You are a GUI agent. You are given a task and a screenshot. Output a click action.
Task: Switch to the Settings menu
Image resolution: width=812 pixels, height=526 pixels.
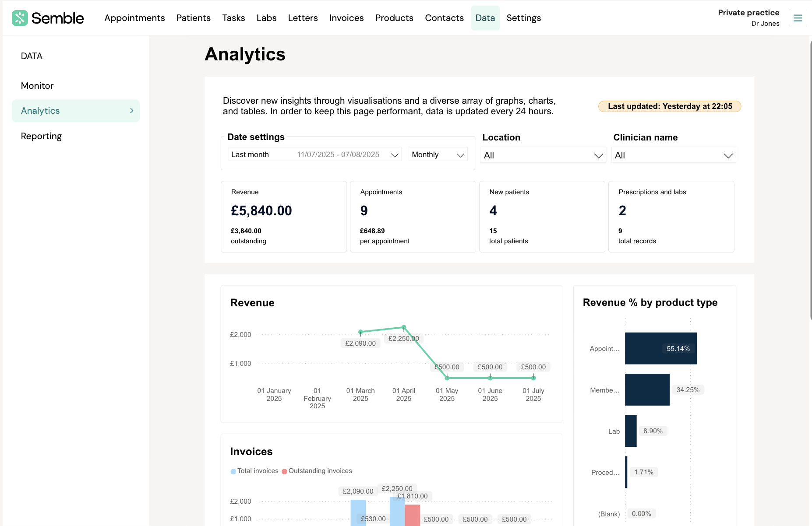click(x=523, y=18)
